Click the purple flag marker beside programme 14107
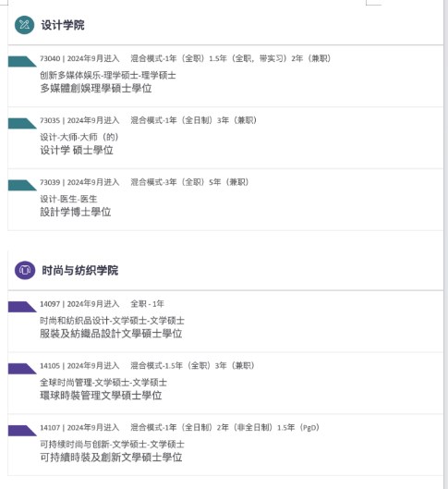This screenshot has height=489, width=448. pyautogui.click(x=22, y=431)
